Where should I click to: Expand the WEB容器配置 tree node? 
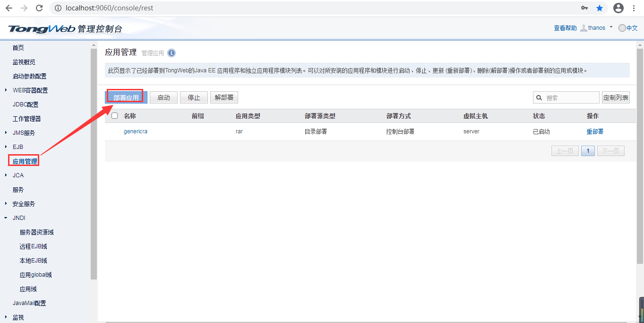click(6, 90)
